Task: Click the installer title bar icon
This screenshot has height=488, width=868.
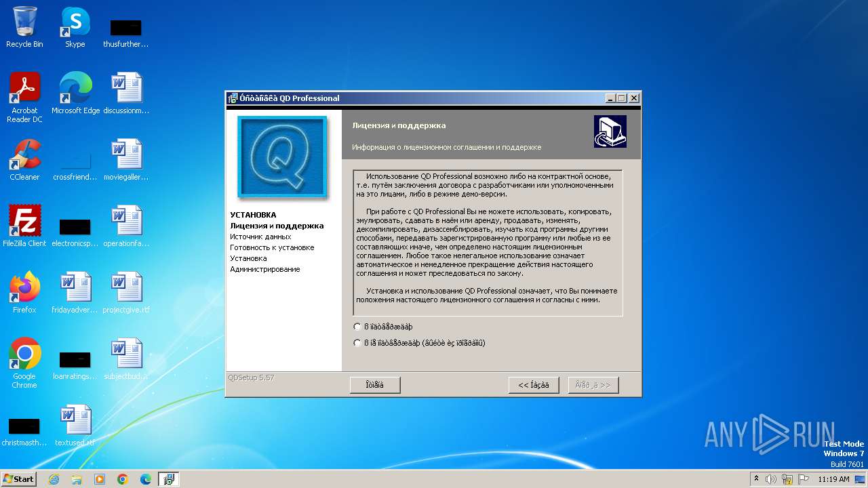Action: [233, 98]
